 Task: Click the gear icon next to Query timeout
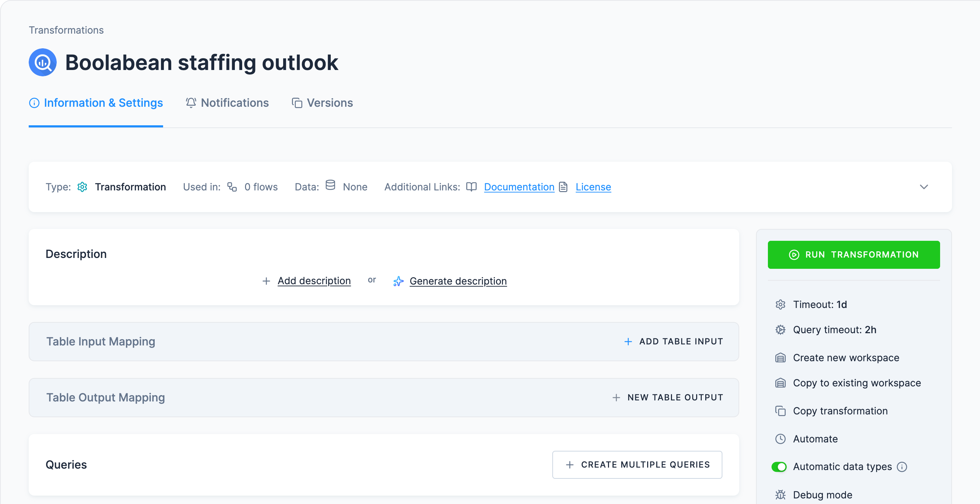click(780, 330)
